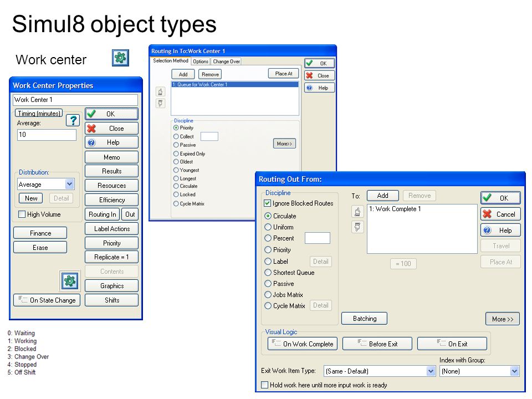Select Circulate in Routing In dialog
The height and width of the screenshot is (399, 532).
[176, 186]
